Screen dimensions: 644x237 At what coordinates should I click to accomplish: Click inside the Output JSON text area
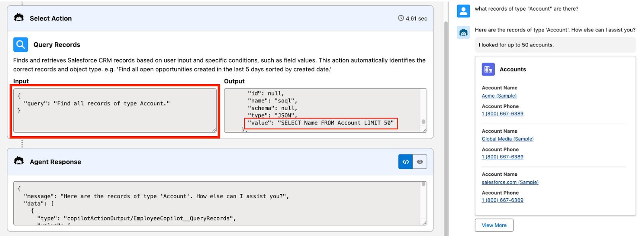[x=325, y=110]
